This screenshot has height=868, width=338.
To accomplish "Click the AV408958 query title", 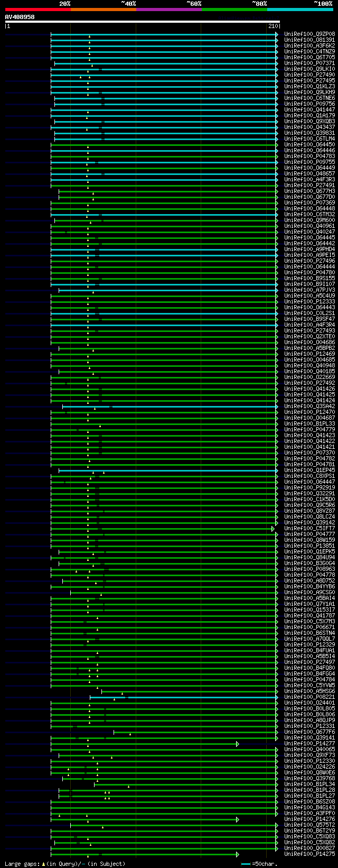I will click(x=20, y=17).
